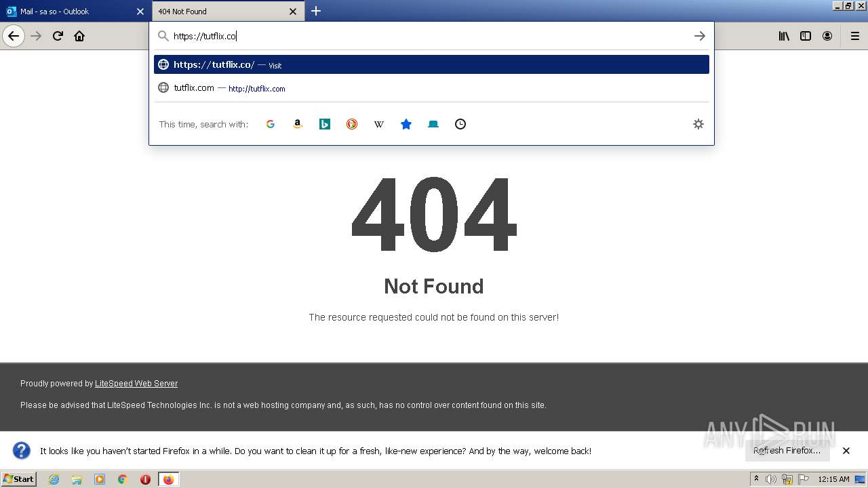Dismiss the Firefox refresh notification bar
The image size is (868, 488).
pyautogui.click(x=846, y=451)
